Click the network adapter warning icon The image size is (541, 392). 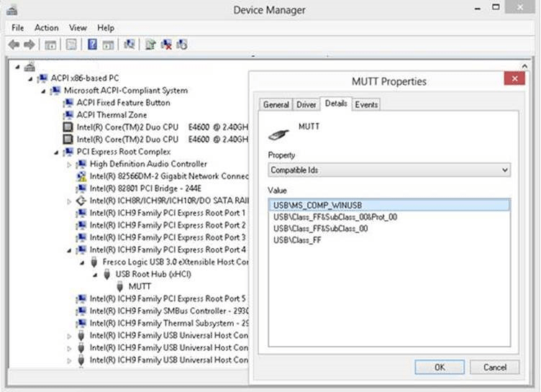point(81,176)
